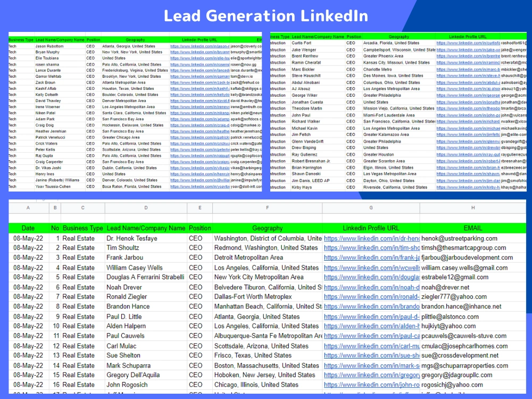Open Kirby Hays' LinkedIn link in Construction sheet
Viewport: 532px width, 399px height.
point(468,187)
